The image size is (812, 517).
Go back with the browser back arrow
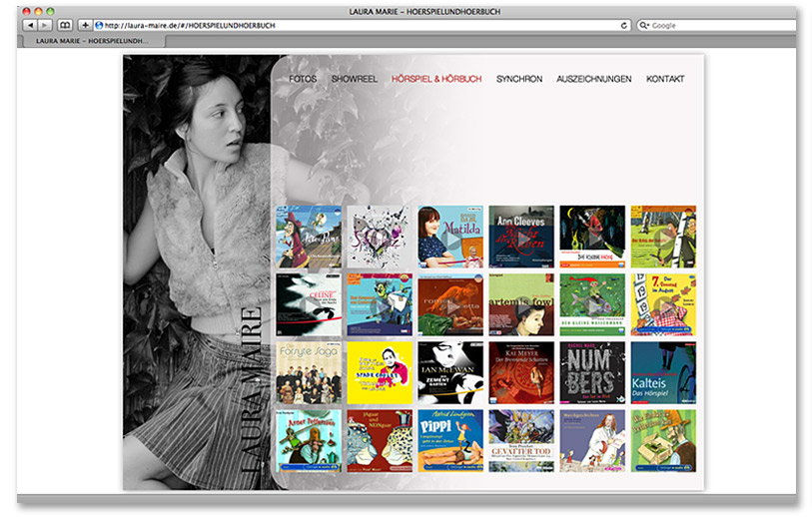tap(30, 25)
